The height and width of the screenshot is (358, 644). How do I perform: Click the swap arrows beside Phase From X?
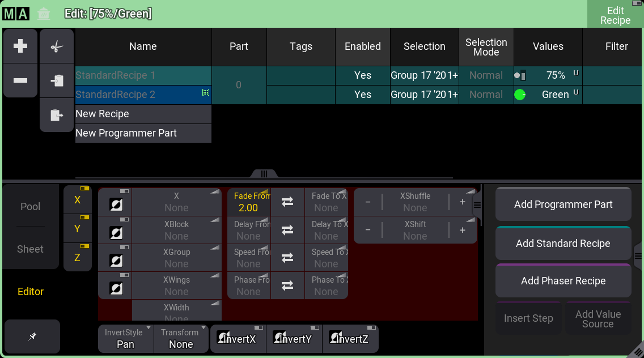(287, 285)
